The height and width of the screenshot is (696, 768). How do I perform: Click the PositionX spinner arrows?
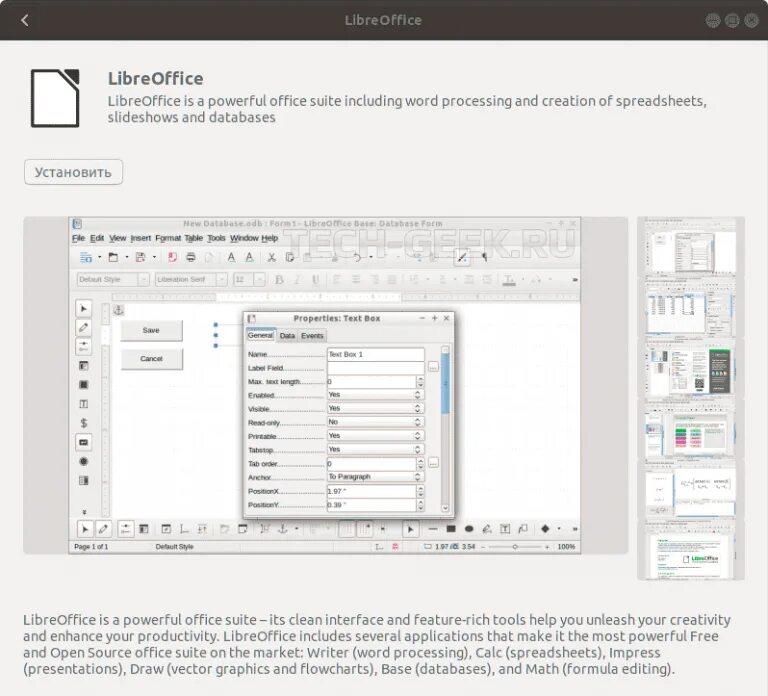coord(420,491)
